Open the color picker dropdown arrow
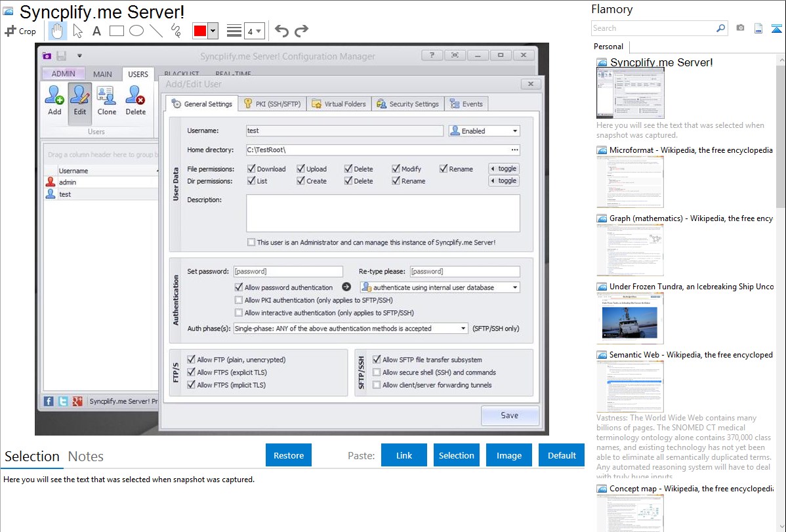 213,31
